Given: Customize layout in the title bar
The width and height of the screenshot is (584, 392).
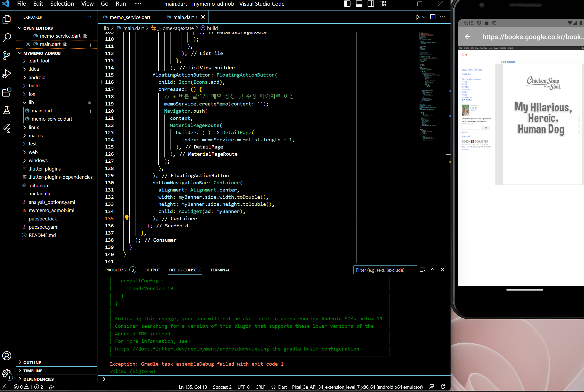Looking at the screenshot, I should point(383,4).
